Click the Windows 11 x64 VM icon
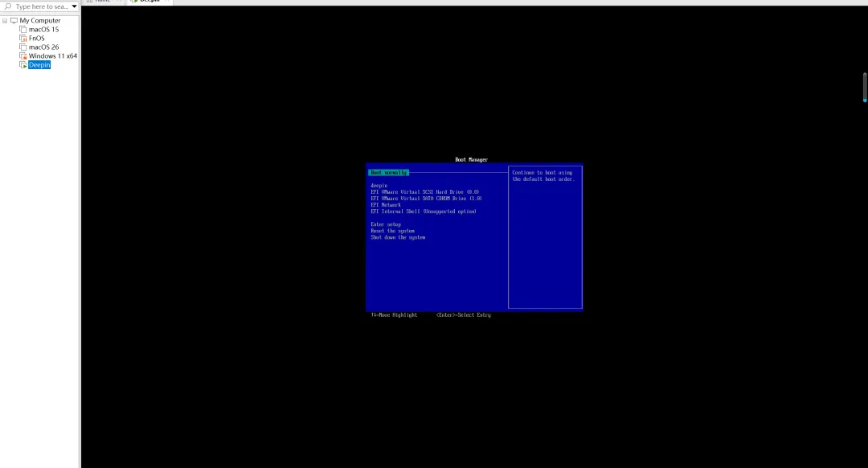Image resolution: width=868 pixels, height=468 pixels. coord(23,56)
